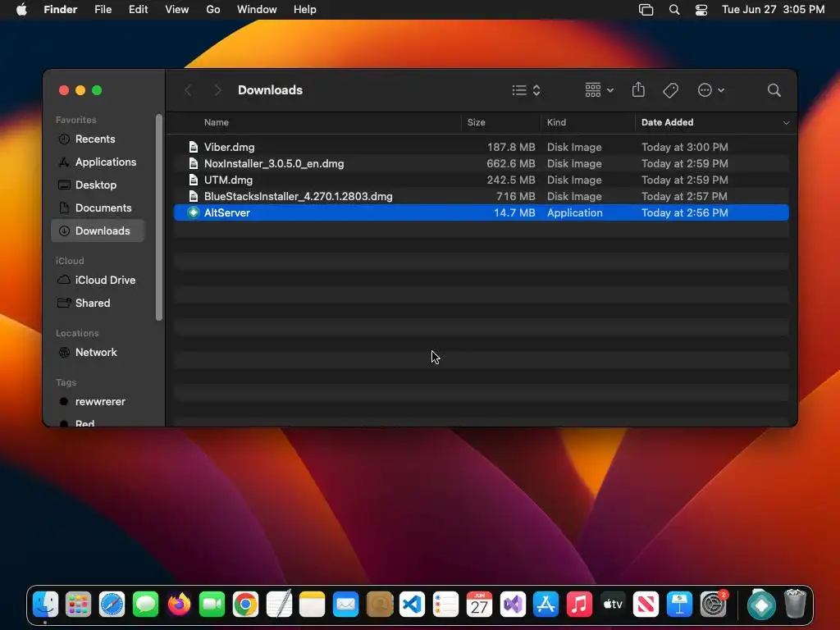Click the Edit Tags toolbar icon
The image size is (840, 630).
(x=670, y=90)
